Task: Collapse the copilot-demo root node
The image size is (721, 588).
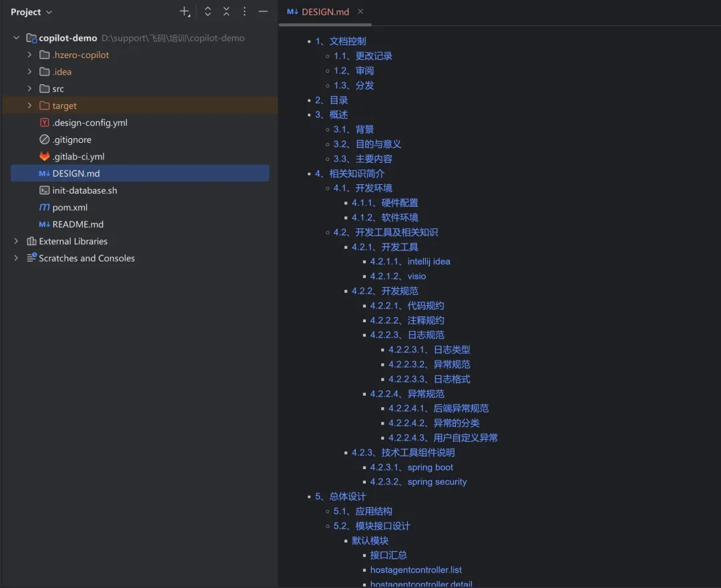Action: coord(17,37)
